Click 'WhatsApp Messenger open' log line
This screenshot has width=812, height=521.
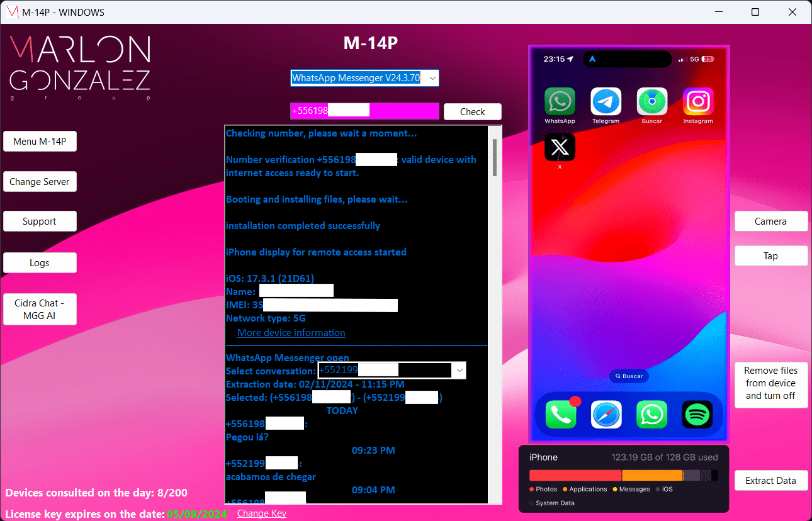(x=288, y=357)
